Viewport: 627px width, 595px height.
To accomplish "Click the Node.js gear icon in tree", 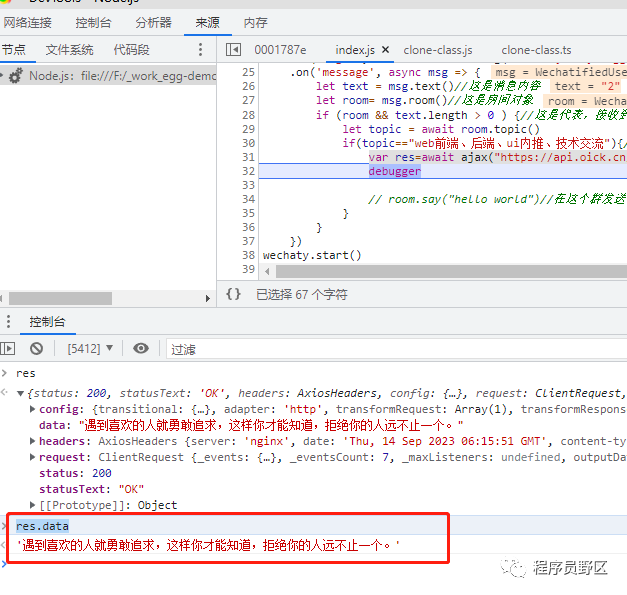I will [x=16, y=76].
